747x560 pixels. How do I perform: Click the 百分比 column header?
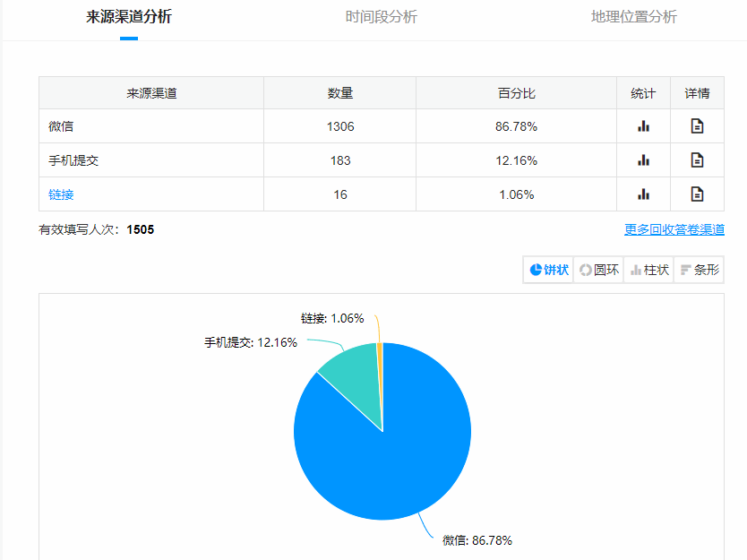pos(516,93)
